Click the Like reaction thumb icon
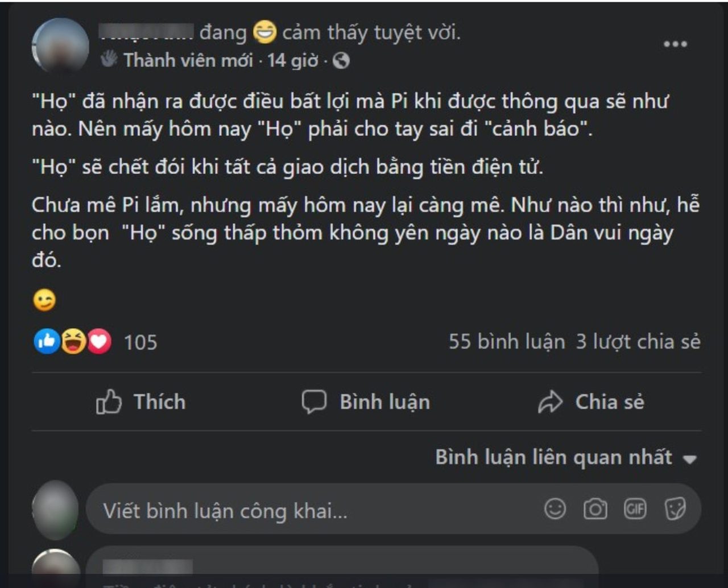This screenshot has width=728, height=588. (x=47, y=342)
